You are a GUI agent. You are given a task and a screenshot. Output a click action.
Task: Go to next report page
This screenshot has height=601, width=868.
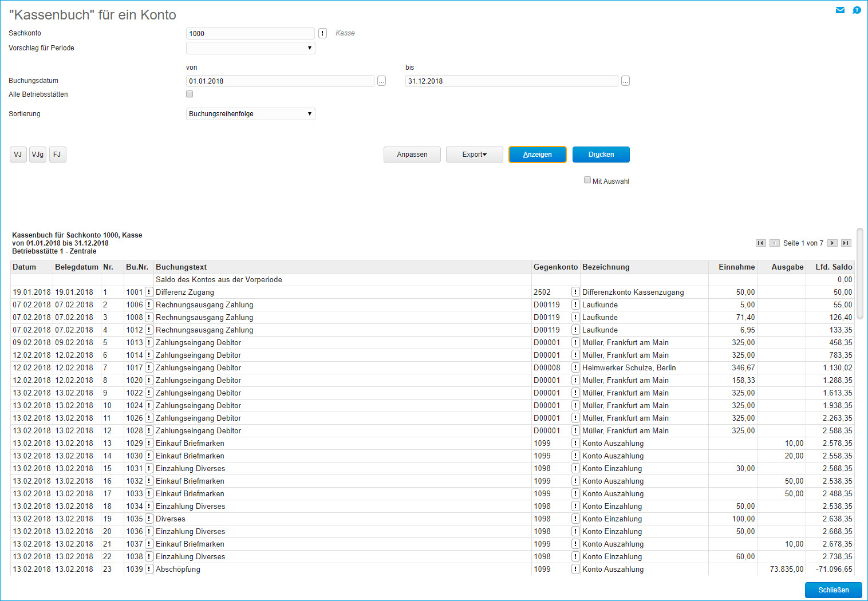[x=833, y=243]
